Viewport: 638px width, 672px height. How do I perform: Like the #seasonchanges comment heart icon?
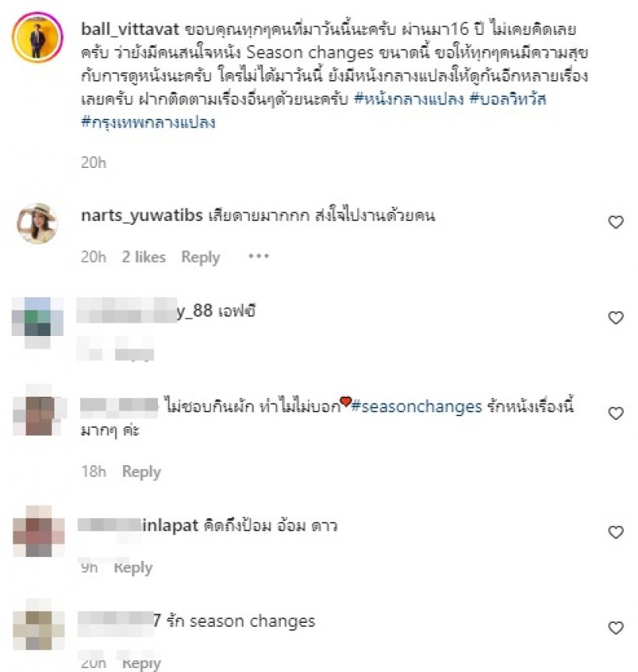point(615,413)
